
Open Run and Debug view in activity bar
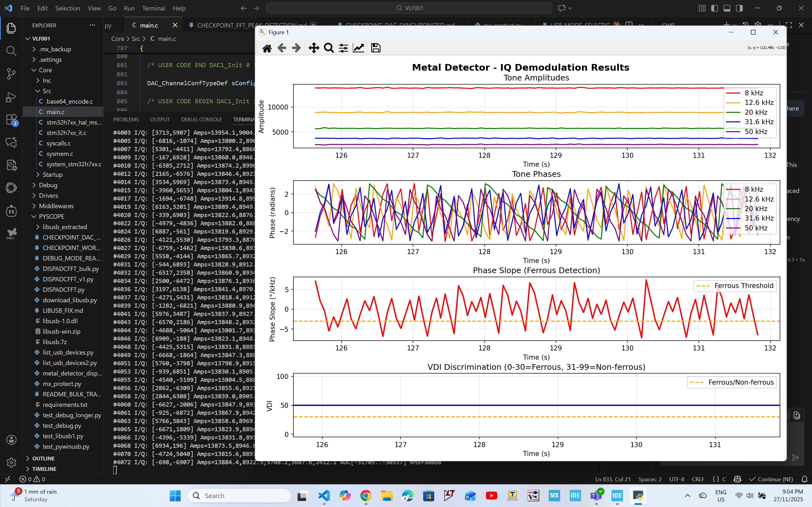coord(11,97)
